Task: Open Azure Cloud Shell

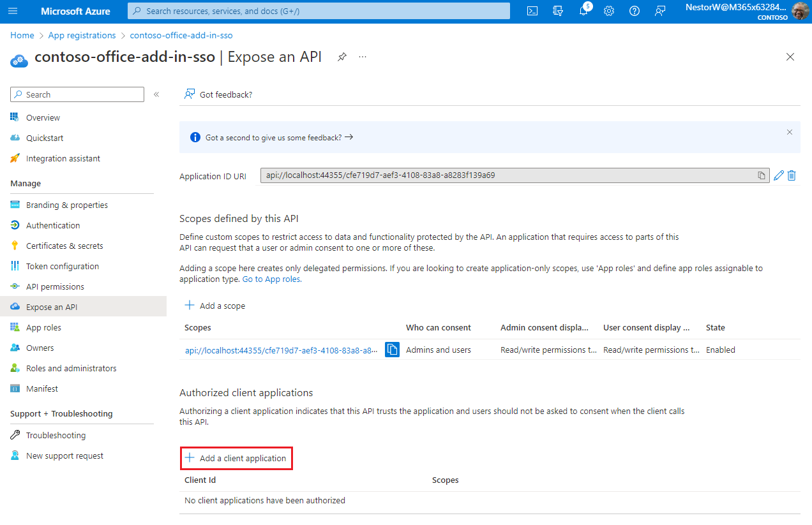Action: tap(532, 11)
